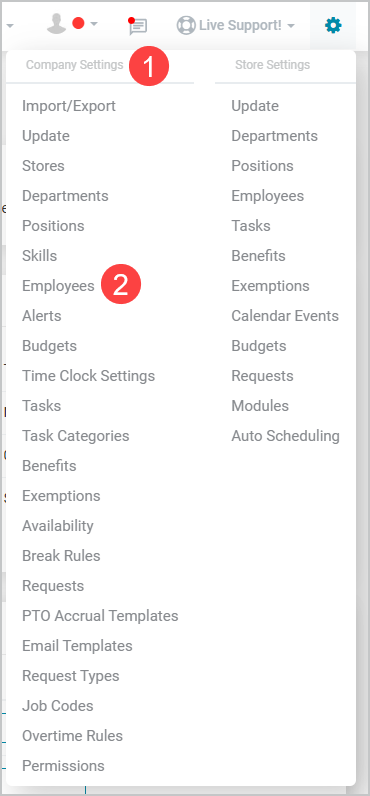Select Break Rules entry

pos(61,555)
